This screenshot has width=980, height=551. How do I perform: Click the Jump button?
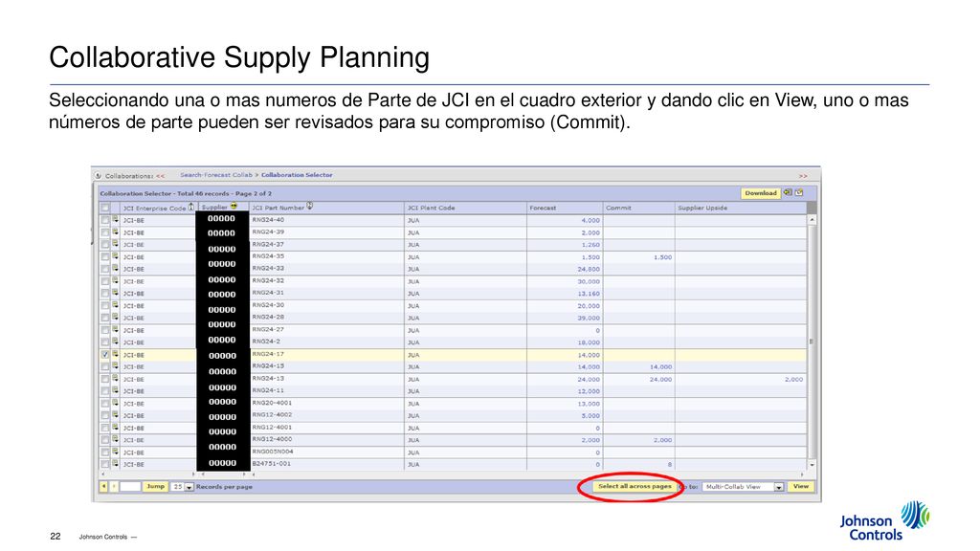coord(156,486)
